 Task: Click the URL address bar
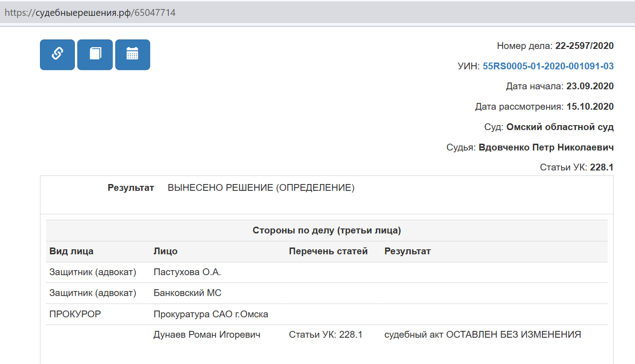(317, 13)
